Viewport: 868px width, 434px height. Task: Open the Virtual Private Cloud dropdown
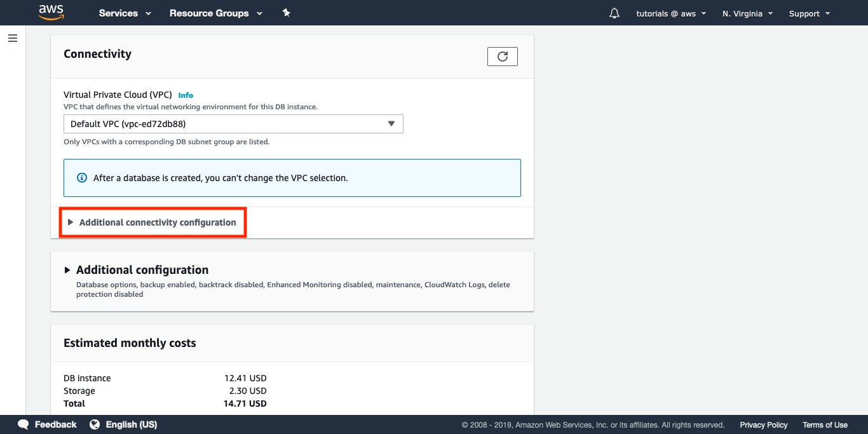[x=233, y=124]
